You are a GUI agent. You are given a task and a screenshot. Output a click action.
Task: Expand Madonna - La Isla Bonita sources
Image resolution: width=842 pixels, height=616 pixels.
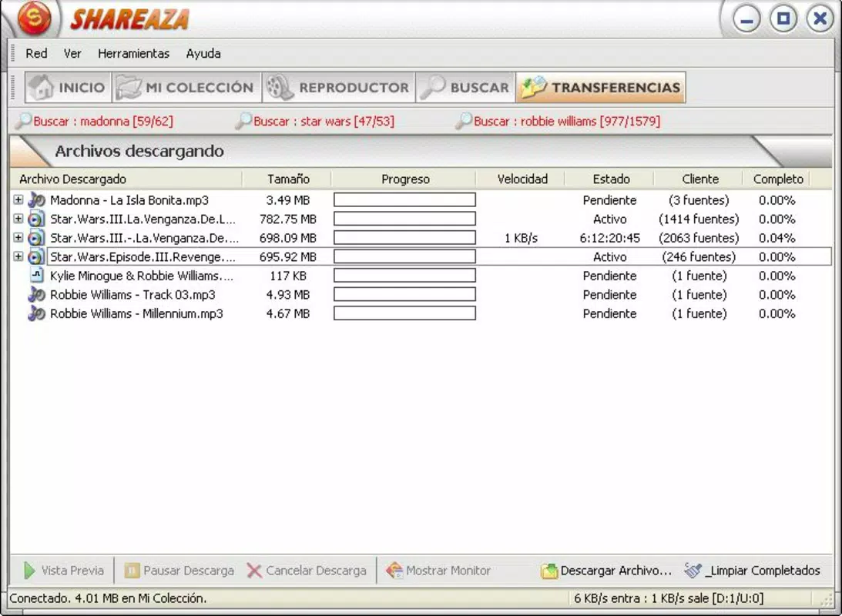click(x=18, y=199)
